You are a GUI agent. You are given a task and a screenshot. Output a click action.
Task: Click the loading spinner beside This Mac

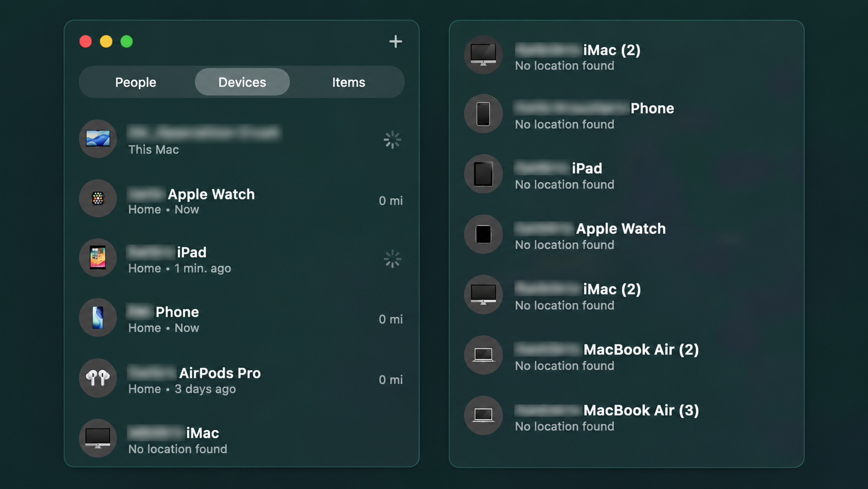pyautogui.click(x=392, y=139)
